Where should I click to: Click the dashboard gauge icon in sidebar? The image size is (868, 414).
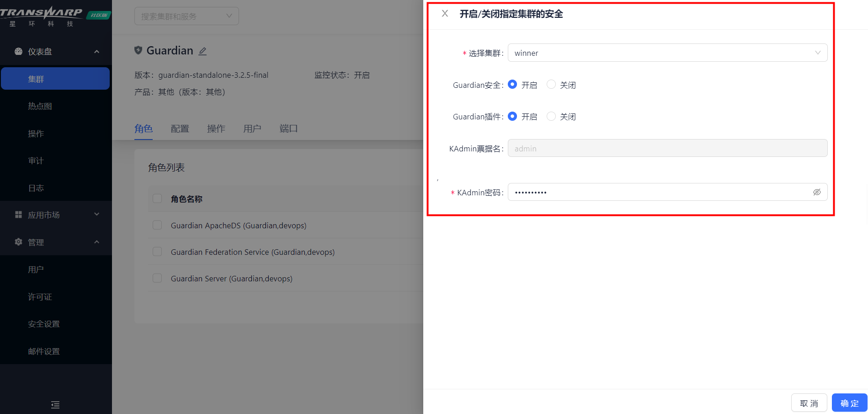tap(18, 52)
